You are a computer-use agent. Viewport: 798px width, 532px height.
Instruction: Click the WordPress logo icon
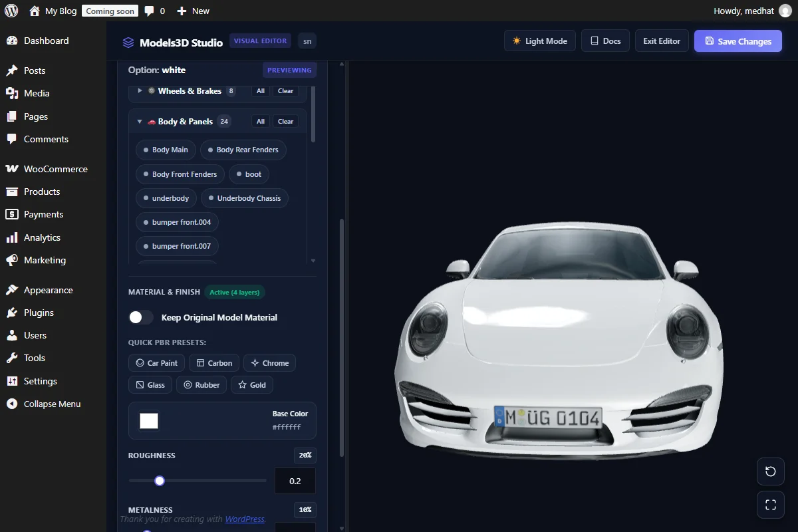coord(11,11)
